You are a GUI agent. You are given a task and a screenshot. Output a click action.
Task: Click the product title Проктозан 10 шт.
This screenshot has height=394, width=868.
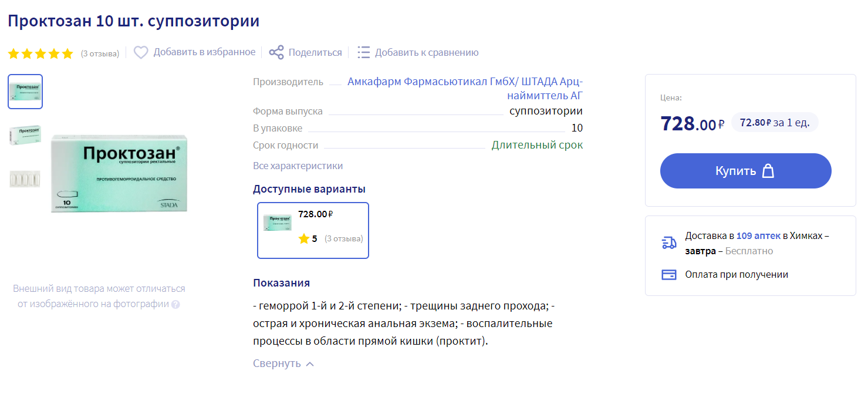(134, 21)
